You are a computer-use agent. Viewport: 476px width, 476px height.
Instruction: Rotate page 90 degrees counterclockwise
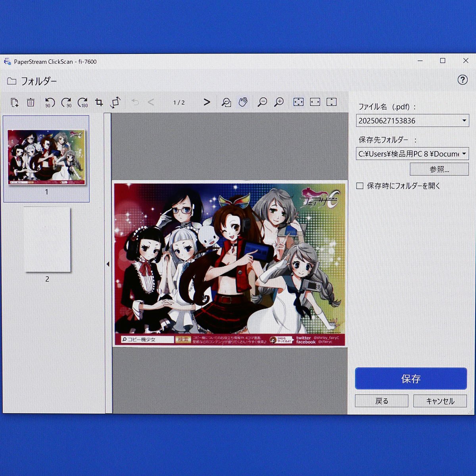coord(49,102)
